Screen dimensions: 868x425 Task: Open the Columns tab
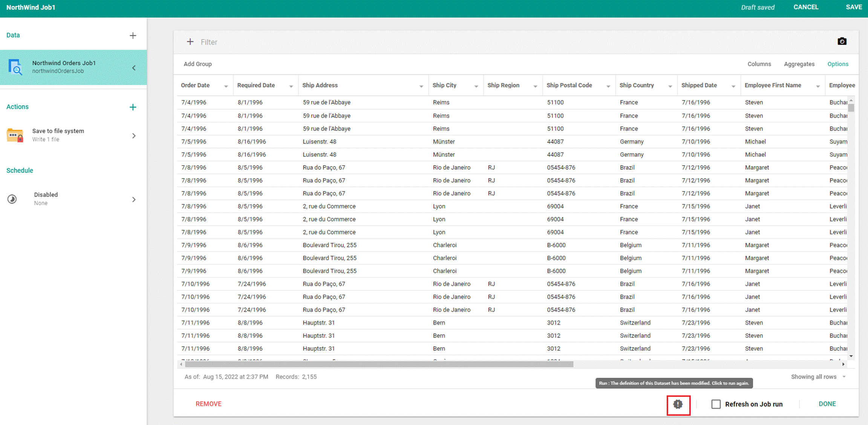pyautogui.click(x=759, y=64)
